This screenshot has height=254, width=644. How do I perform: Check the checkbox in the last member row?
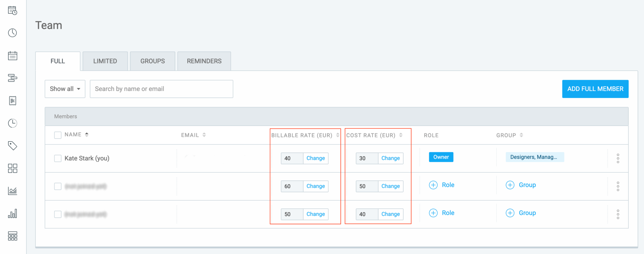tap(58, 214)
